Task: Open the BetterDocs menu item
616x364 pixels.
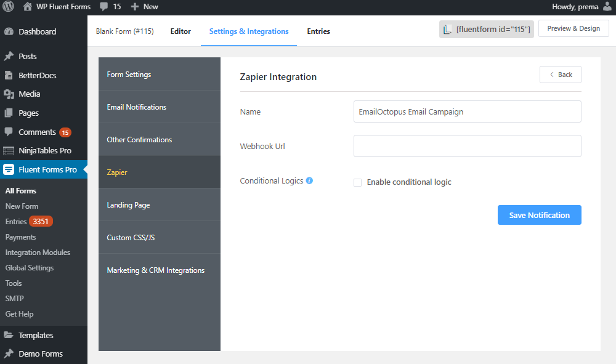Action: (38, 75)
